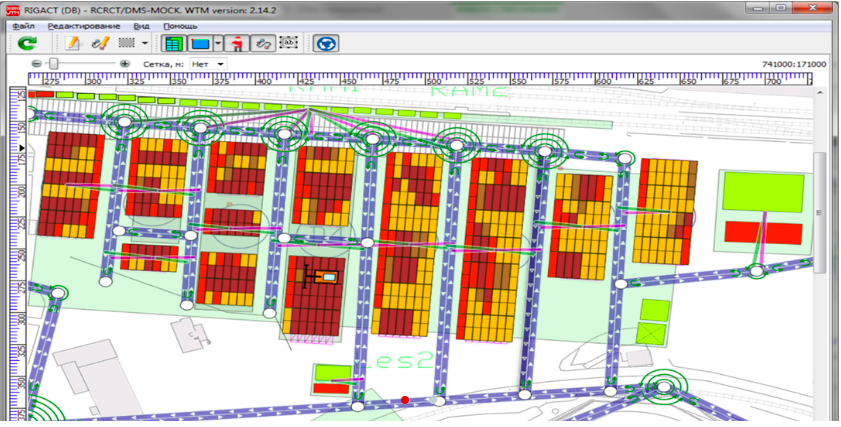Open the Помощь menu
The image size is (841, 427).
coord(180,25)
